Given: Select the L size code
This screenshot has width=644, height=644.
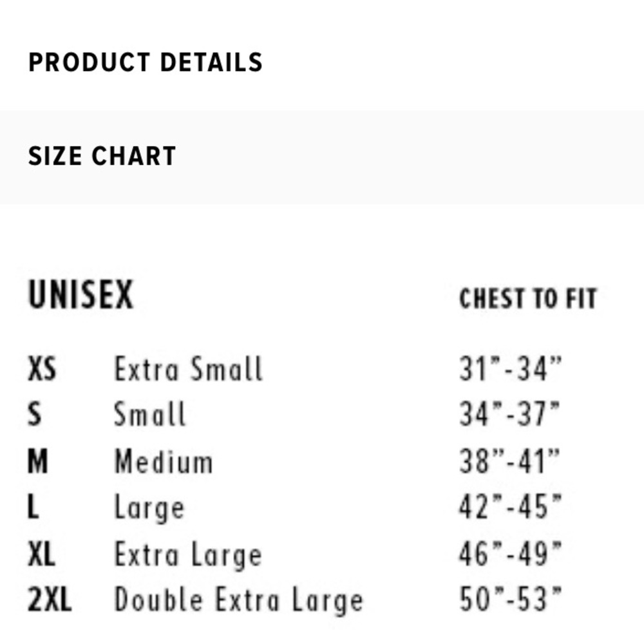Looking at the screenshot, I should (33, 507).
